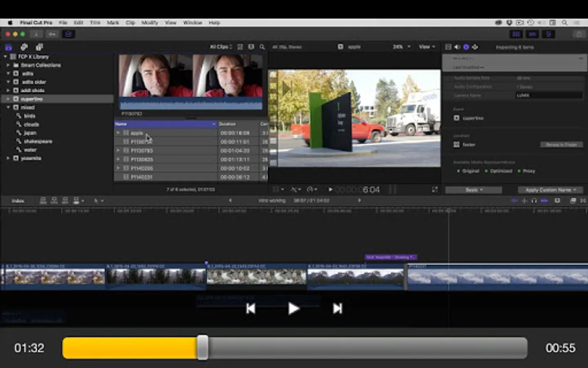Image resolution: width=588 pixels, height=368 pixels.
Task: Click the Share export icon
Action: click(x=579, y=34)
